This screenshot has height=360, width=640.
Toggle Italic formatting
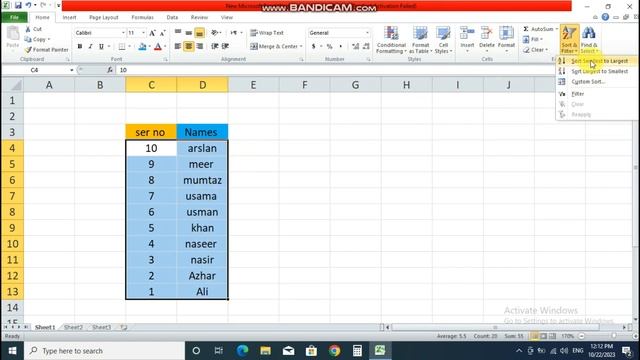click(90, 47)
